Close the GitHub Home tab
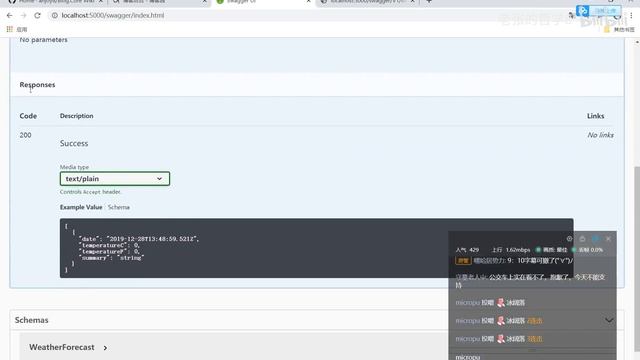This screenshot has height=360, width=640. pyautogui.click(x=101, y=2)
